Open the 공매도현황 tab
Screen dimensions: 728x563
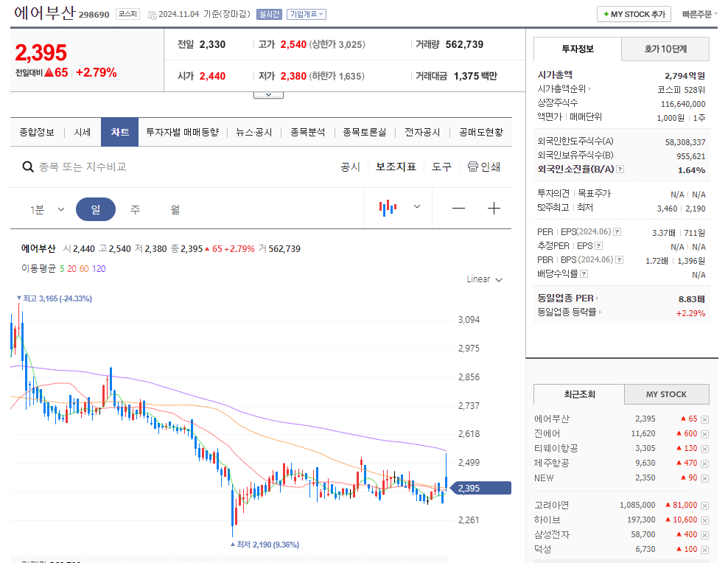click(481, 133)
